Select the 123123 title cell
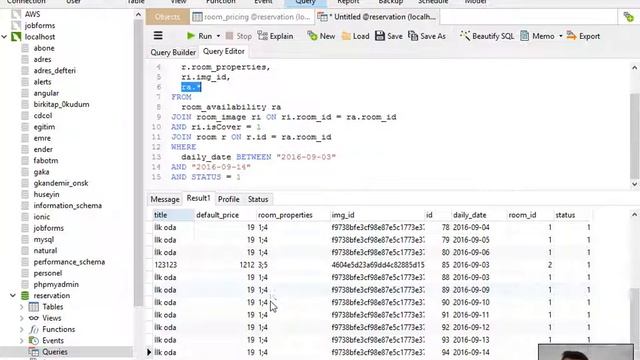Viewport: 640px width, 360px height. click(x=173, y=265)
